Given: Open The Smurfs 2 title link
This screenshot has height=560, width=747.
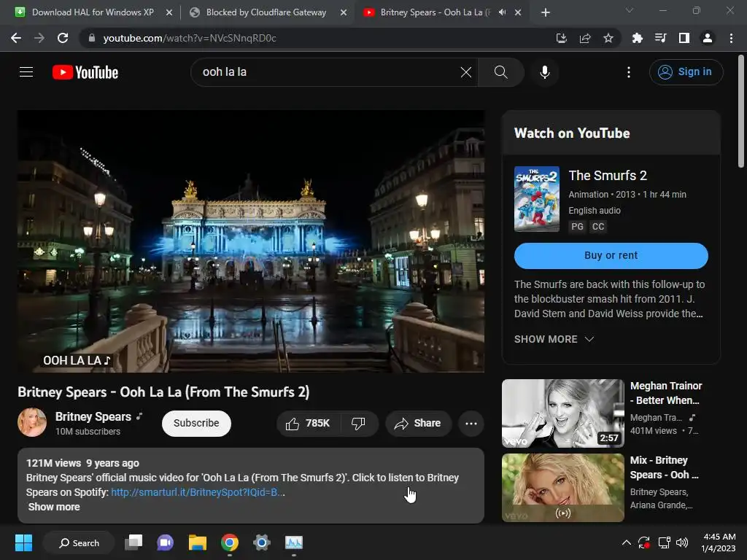Looking at the screenshot, I should point(608,175).
